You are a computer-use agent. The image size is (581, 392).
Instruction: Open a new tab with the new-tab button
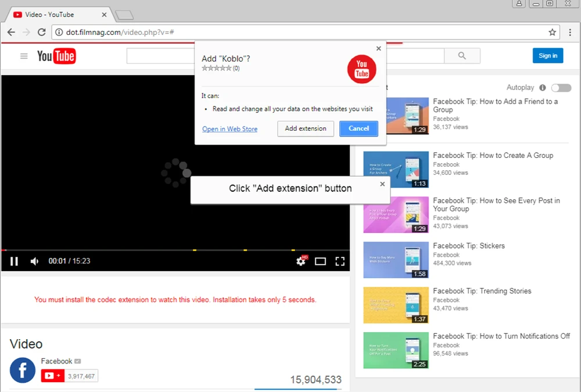[x=123, y=15]
